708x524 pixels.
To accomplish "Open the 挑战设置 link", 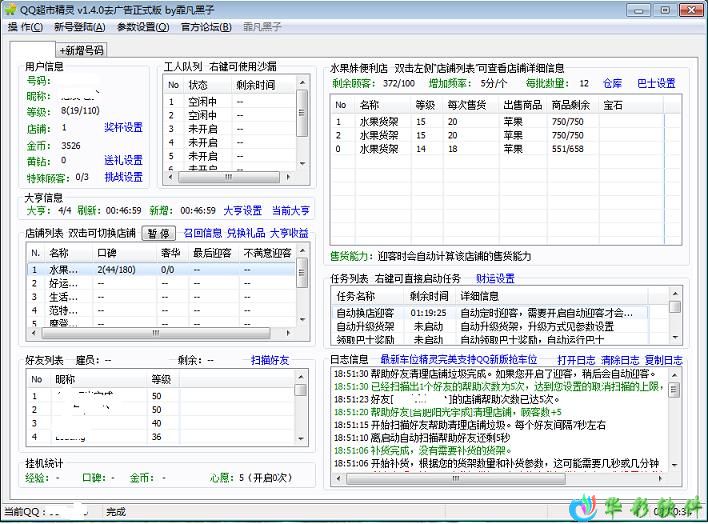I will pos(123,177).
